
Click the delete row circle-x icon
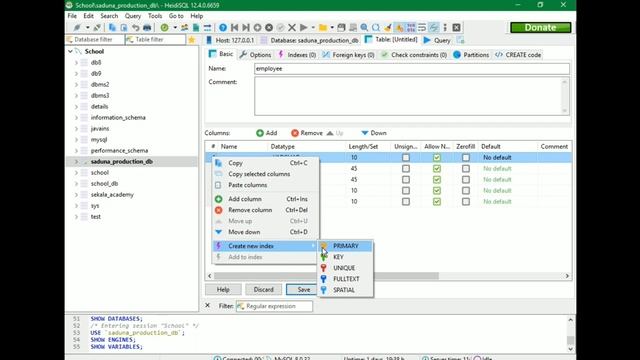click(269, 27)
